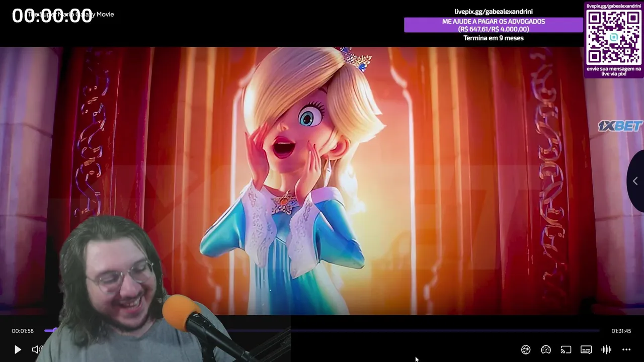The width and height of the screenshot is (644, 362).
Task: Open the subtitles menu icon
Action: pyautogui.click(x=586, y=349)
